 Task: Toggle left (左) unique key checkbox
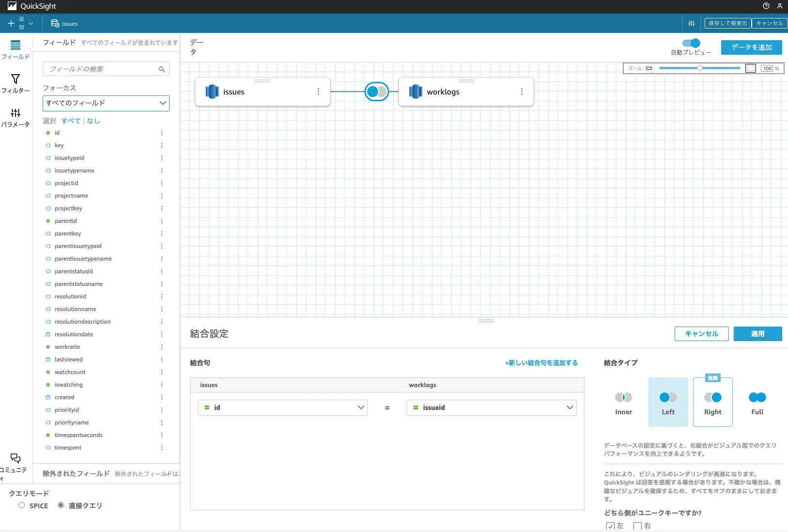coord(610,526)
